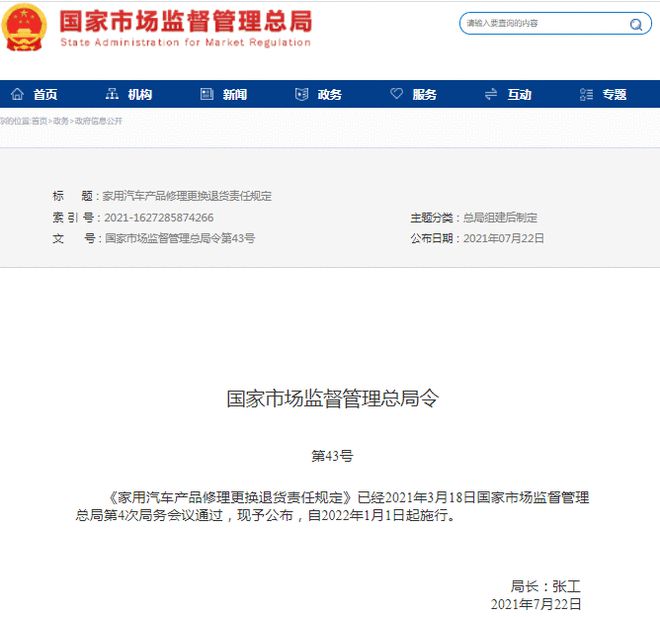Click the body line mentioning 2021年3月18日

pyautogui.click(x=349, y=497)
